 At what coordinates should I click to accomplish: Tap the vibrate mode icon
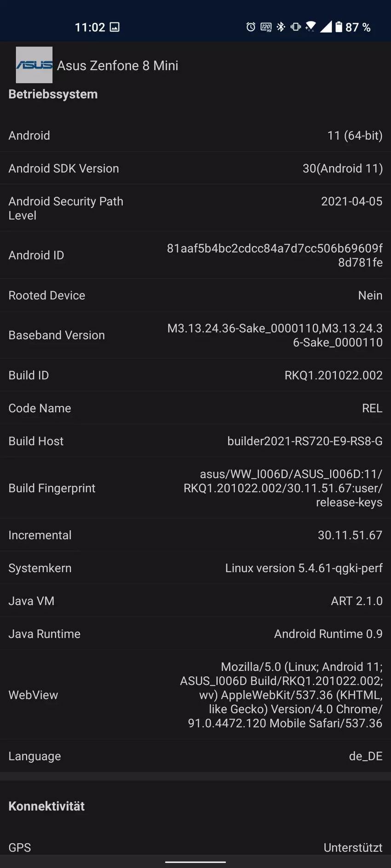click(x=296, y=27)
